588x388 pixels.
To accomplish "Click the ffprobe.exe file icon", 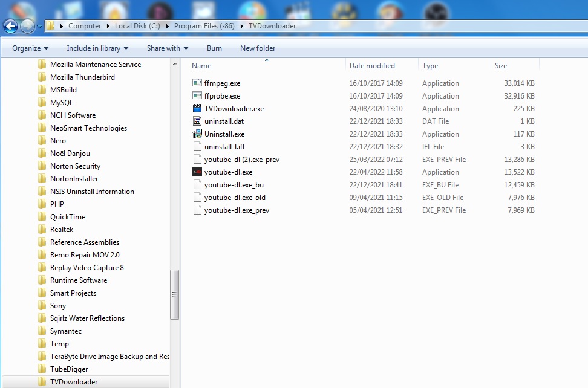I will click(197, 95).
